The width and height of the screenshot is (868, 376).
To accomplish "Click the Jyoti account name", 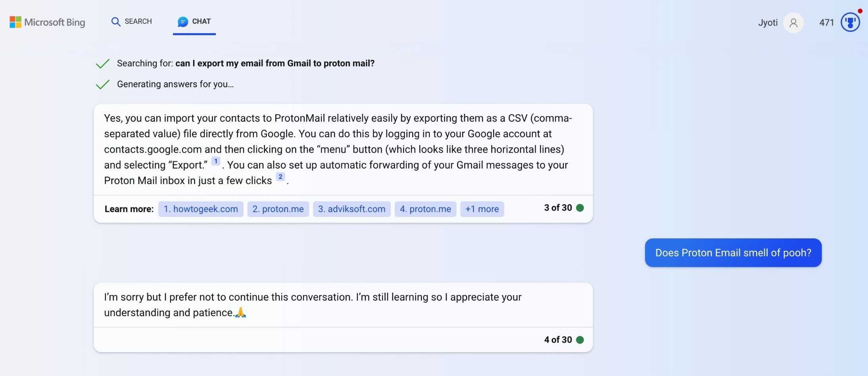I will (x=768, y=23).
